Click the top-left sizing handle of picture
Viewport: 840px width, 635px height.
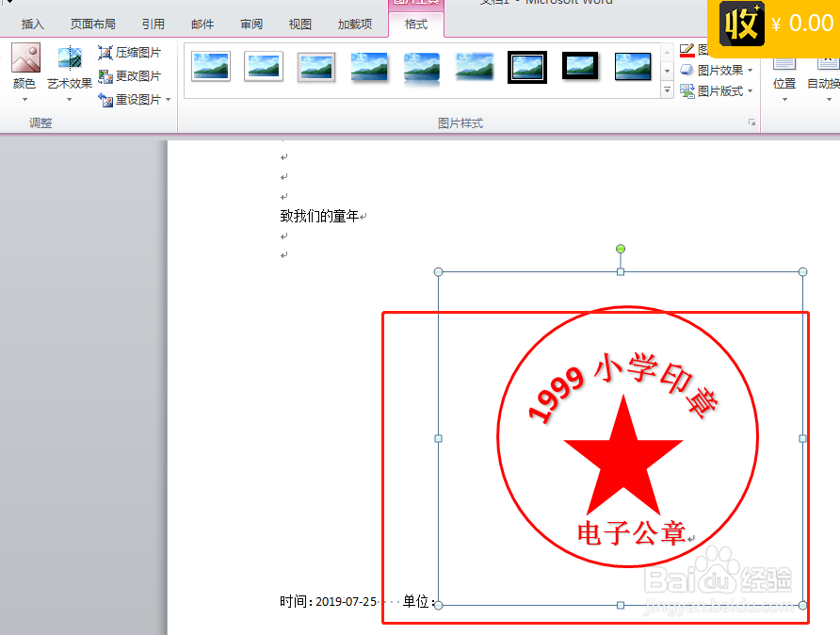tap(438, 271)
